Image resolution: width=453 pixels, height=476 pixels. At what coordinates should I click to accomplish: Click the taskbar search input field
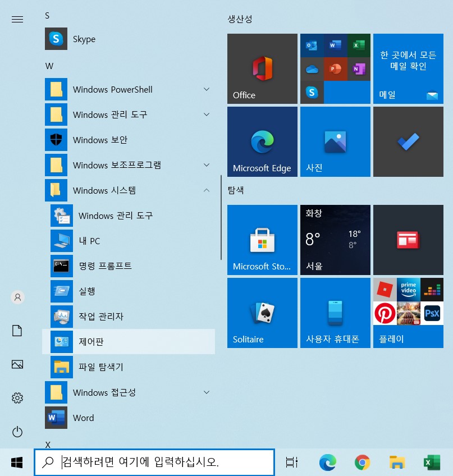tap(154, 462)
